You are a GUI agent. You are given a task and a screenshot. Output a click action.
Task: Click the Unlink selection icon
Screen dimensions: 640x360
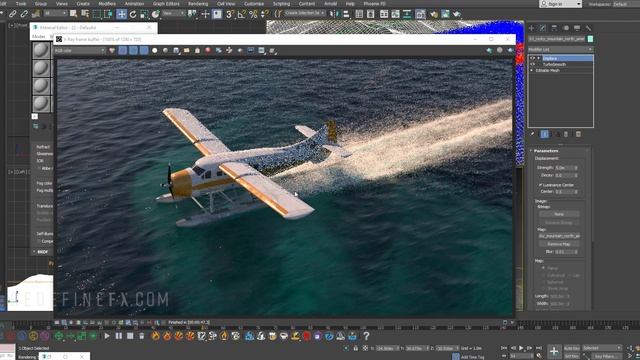click(24, 14)
